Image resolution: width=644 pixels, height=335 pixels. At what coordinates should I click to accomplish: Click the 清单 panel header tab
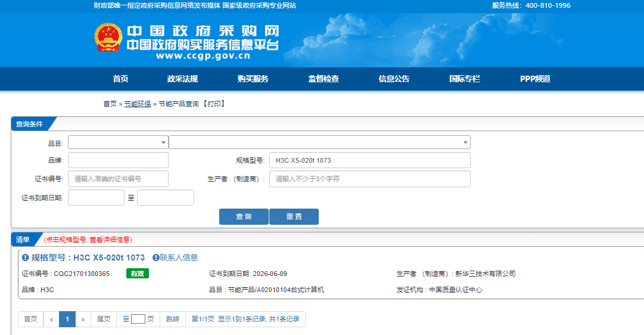pos(23,240)
